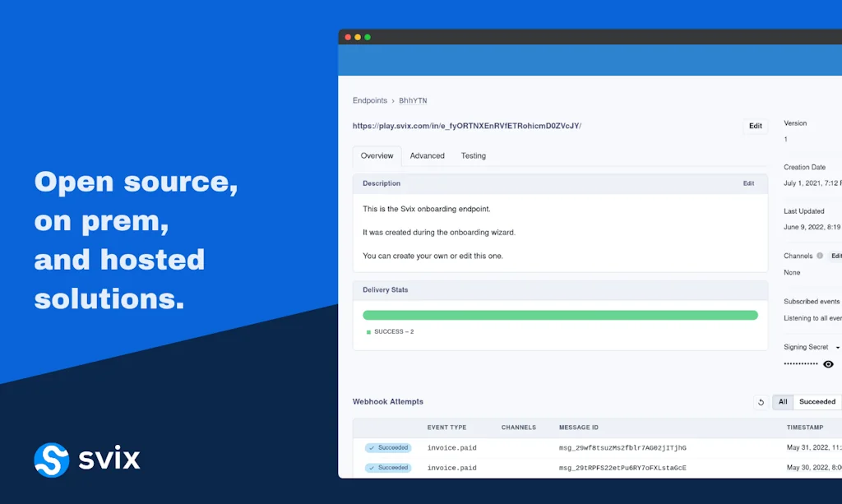Click the Delivery Stats heading

tap(385, 290)
